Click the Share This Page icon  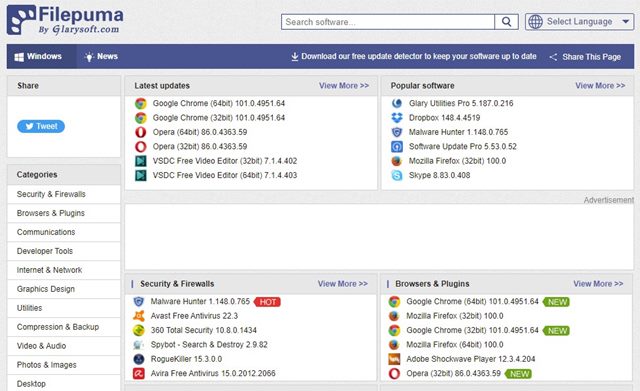(x=553, y=57)
